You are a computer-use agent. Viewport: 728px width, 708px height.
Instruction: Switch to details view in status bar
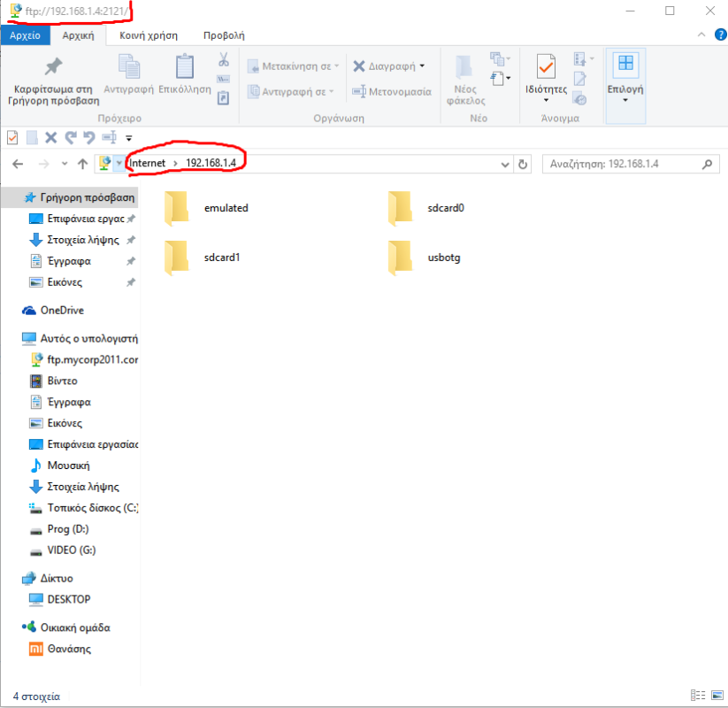pyautogui.click(x=697, y=696)
